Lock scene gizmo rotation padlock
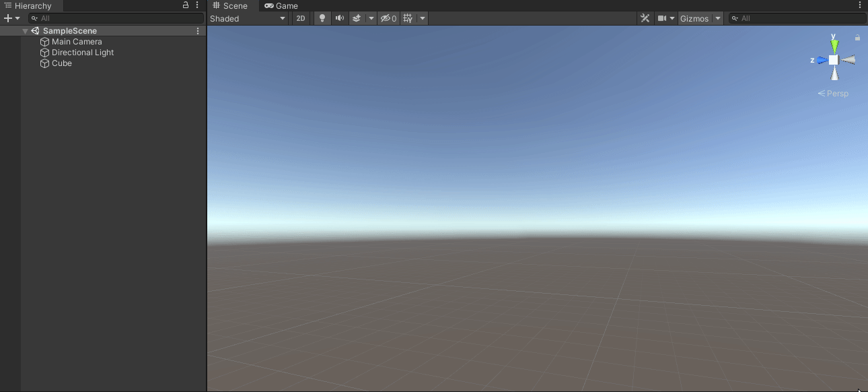 [x=857, y=38]
